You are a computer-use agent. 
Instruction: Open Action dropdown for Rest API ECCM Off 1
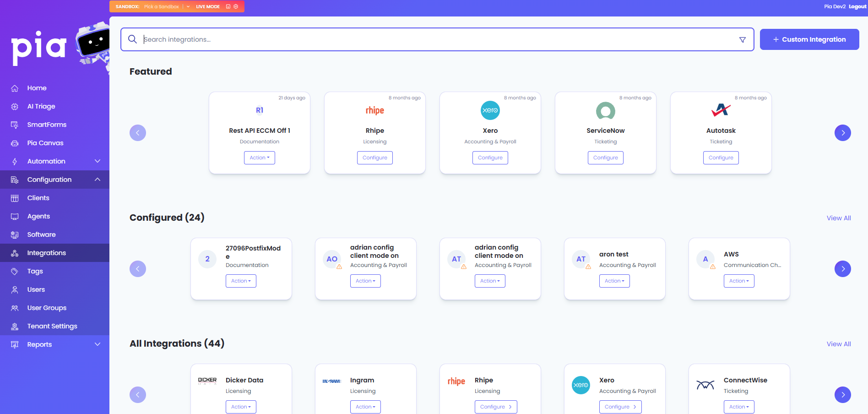[260, 158]
